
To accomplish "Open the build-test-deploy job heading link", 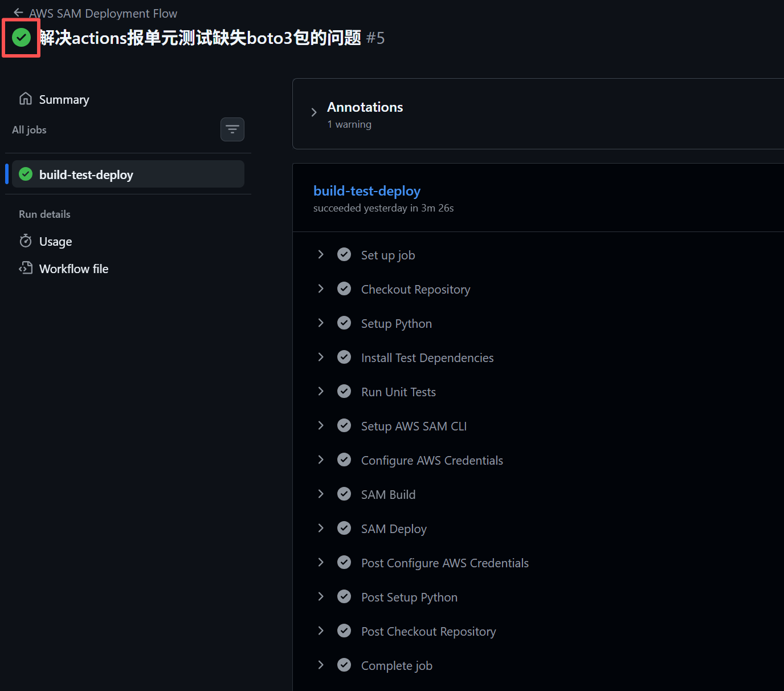I will (367, 191).
